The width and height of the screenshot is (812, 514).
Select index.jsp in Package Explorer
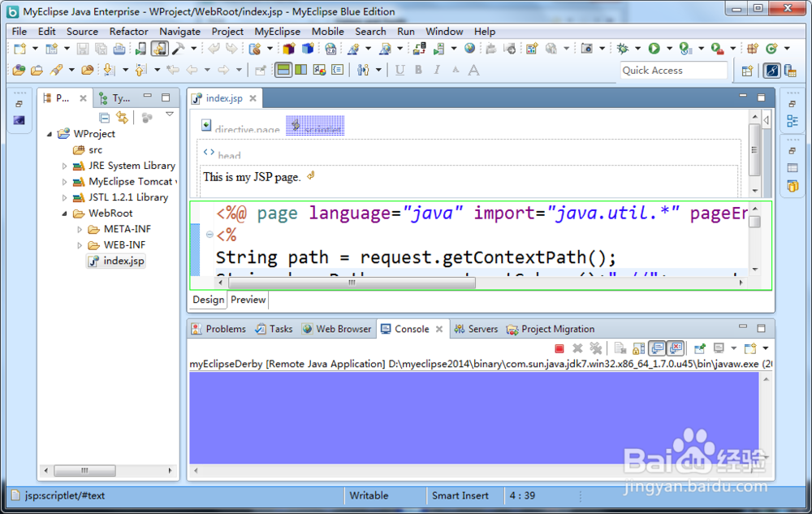pos(116,261)
